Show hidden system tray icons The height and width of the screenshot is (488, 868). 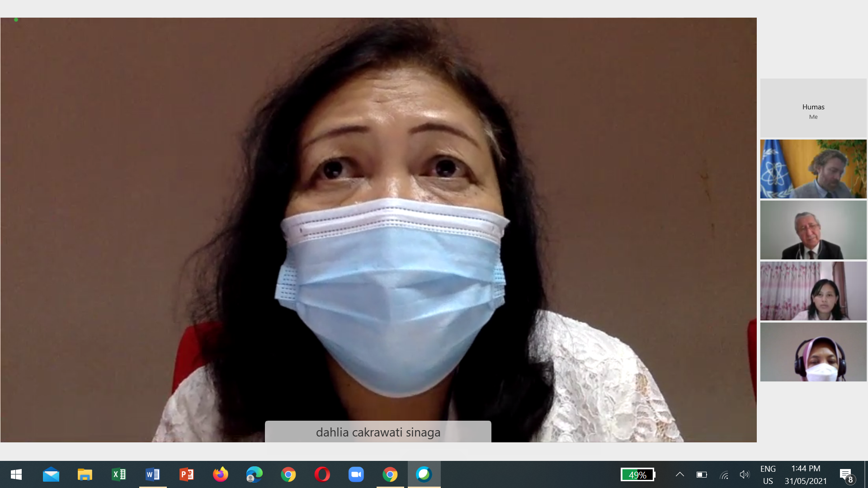(x=679, y=474)
